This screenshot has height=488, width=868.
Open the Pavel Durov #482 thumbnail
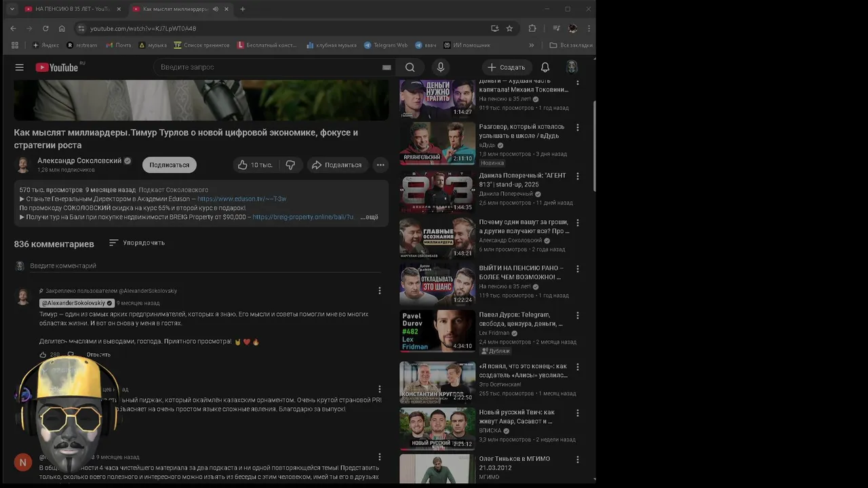click(437, 331)
